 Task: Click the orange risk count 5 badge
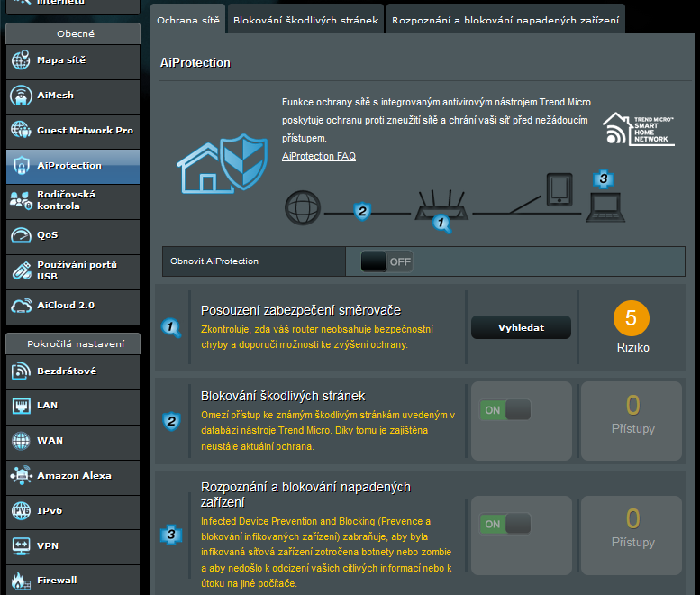[x=632, y=318]
